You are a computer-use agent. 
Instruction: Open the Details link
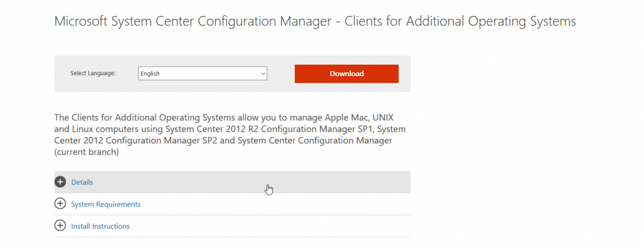[82, 182]
